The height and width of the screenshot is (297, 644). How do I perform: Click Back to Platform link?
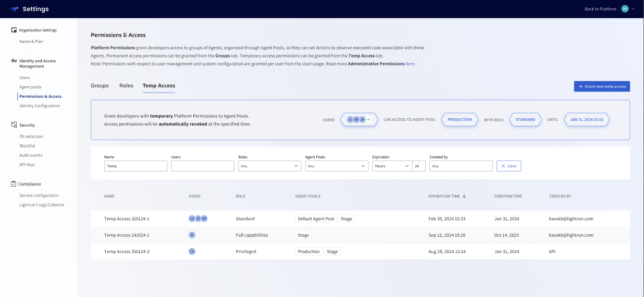click(600, 9)
